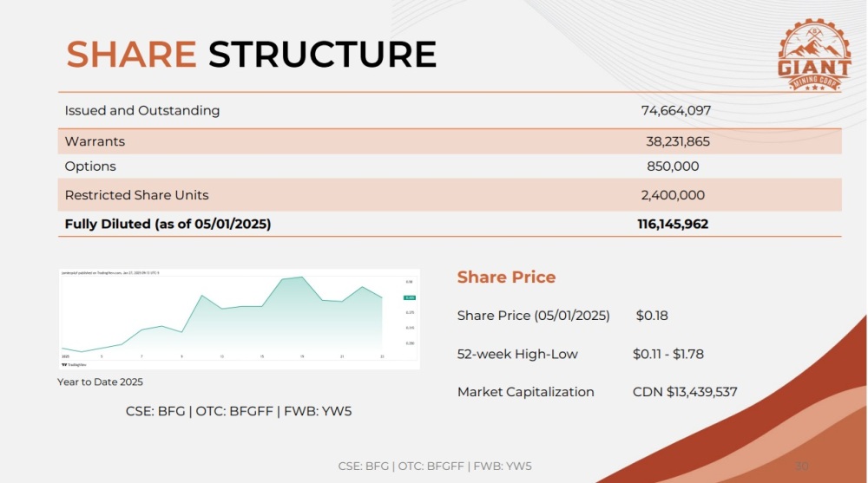Click the Year to Date 2025 caption

pyautogui.click(x=100, y=382)
